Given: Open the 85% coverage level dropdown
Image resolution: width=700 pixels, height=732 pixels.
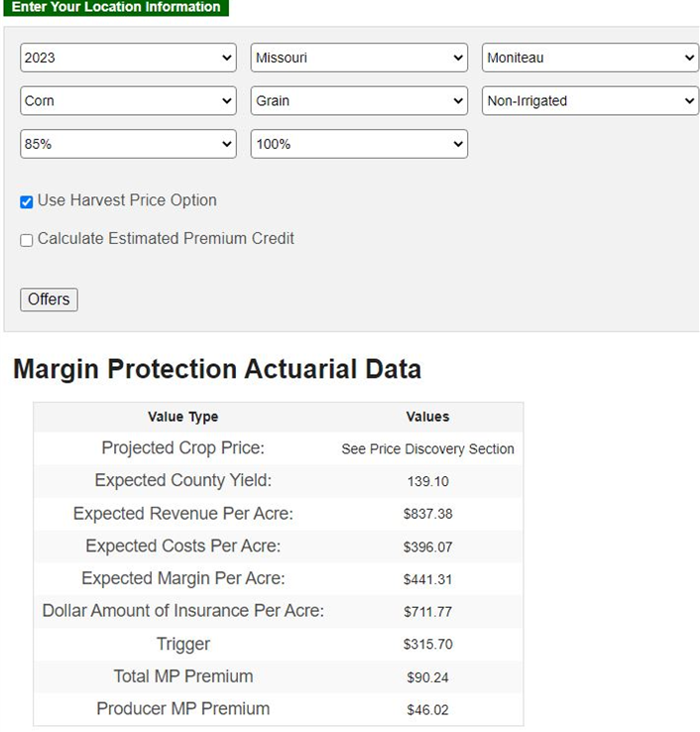Looking at the screenshot, I should click(128, 144).
